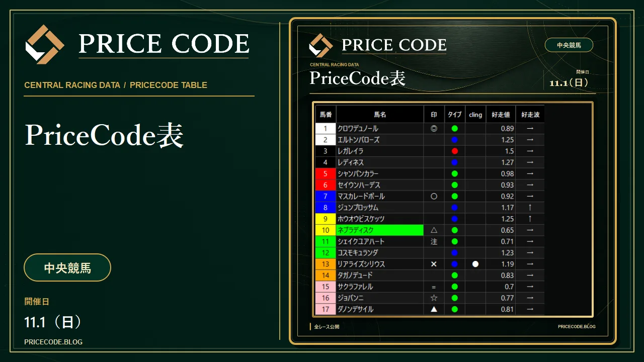Click the blue number 7 cell
Viewport: 644px width, 362px height.
pyautogui.click(x=326, y=197)
